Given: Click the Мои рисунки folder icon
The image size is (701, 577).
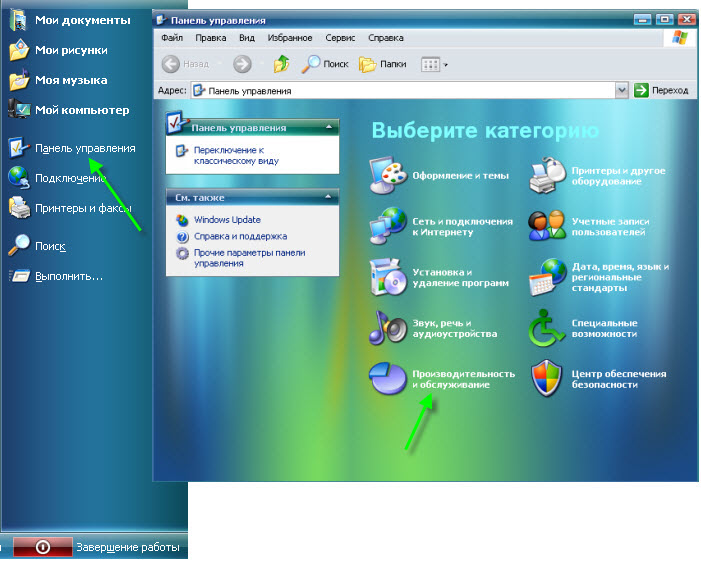Looking at the screenshot, I should (19, 50).
